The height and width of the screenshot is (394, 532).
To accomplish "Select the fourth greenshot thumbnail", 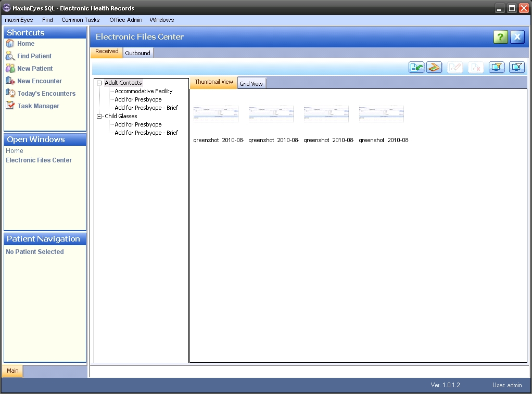I will pos(382,114).
